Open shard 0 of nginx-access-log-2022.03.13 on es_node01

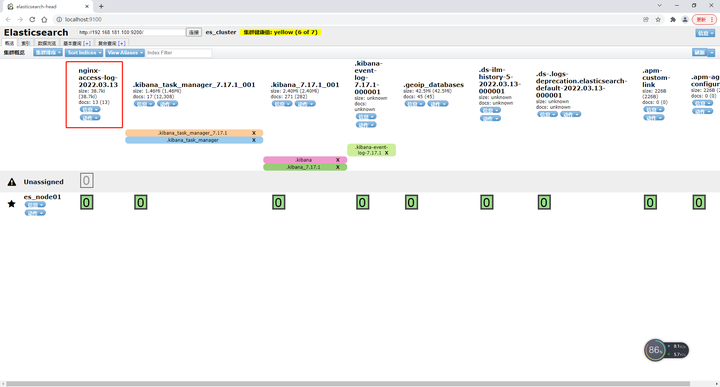click(86, 202)
